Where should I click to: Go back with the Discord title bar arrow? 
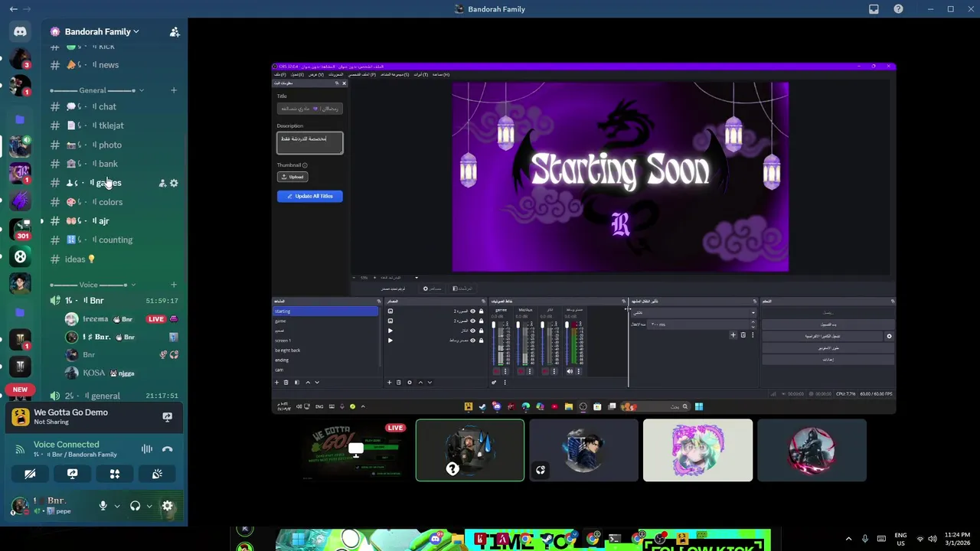click(x=13, y=9)
